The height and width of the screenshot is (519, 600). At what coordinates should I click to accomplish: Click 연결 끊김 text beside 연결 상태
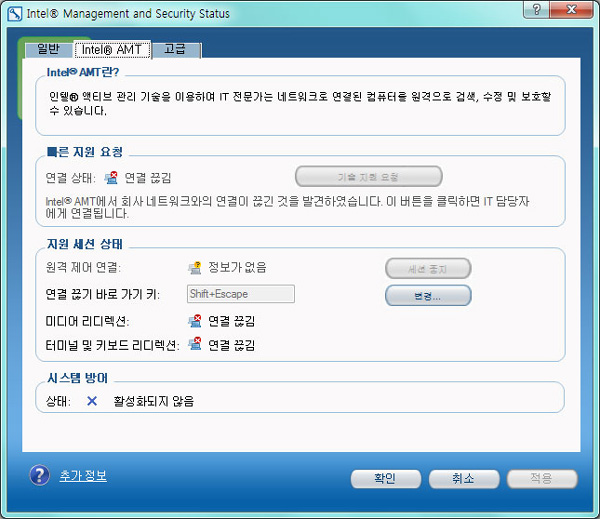(x=148, y=178)
